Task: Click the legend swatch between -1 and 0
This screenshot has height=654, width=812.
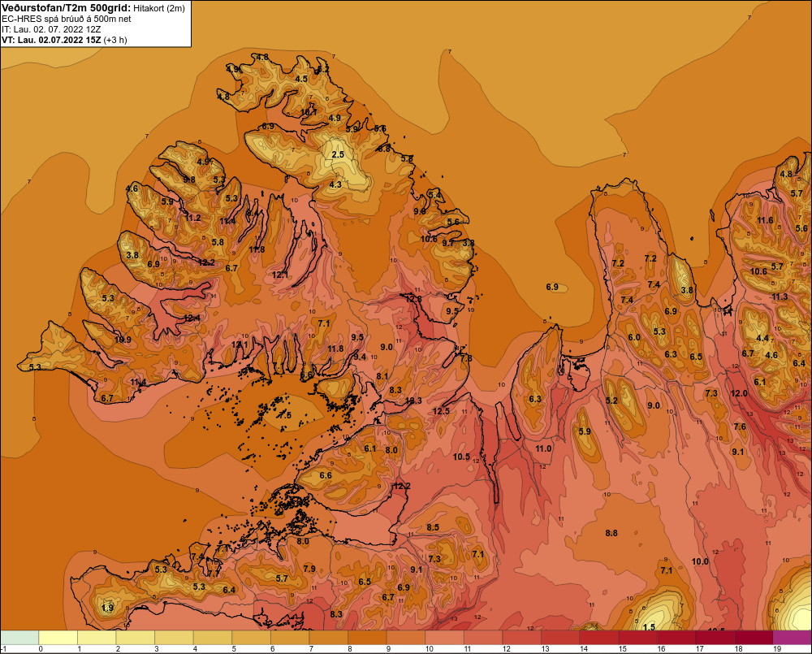Action: point(19,637)
